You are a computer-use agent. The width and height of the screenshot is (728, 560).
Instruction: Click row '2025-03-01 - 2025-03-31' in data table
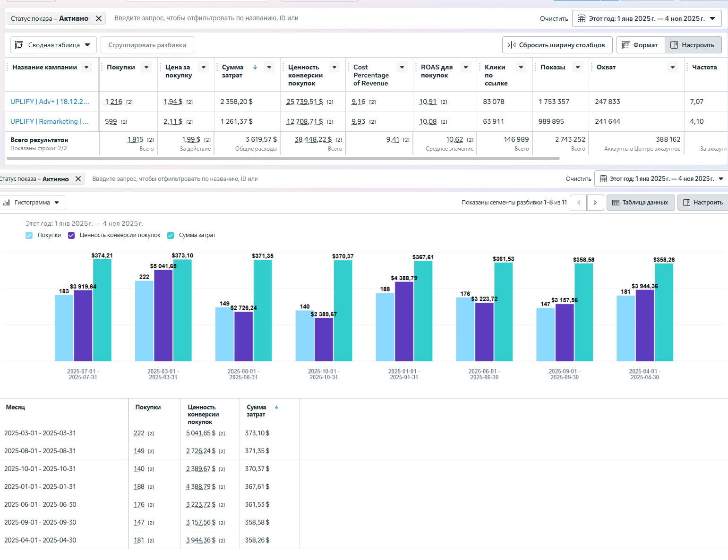(149, 433)
